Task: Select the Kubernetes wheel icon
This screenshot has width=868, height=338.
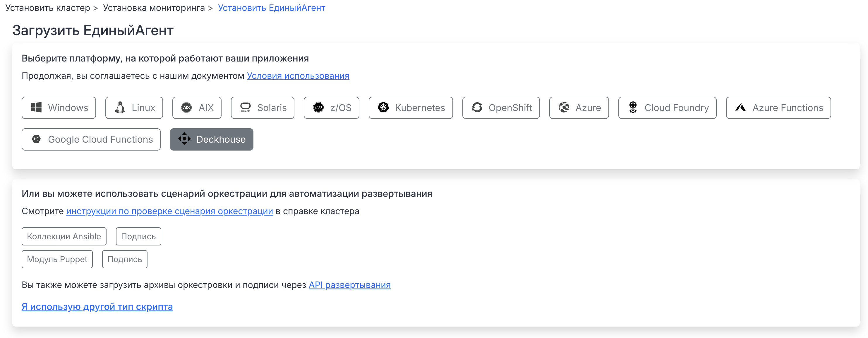Action: [383, 107]
